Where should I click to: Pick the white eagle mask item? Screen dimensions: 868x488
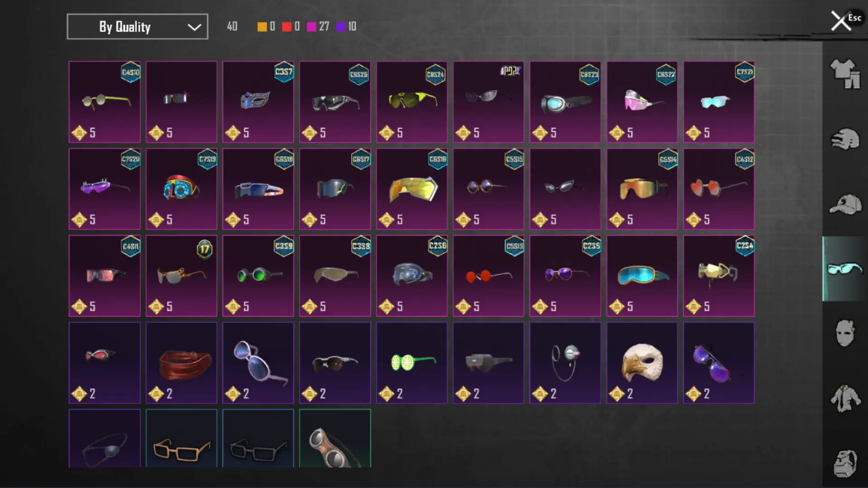coord(642,363)
